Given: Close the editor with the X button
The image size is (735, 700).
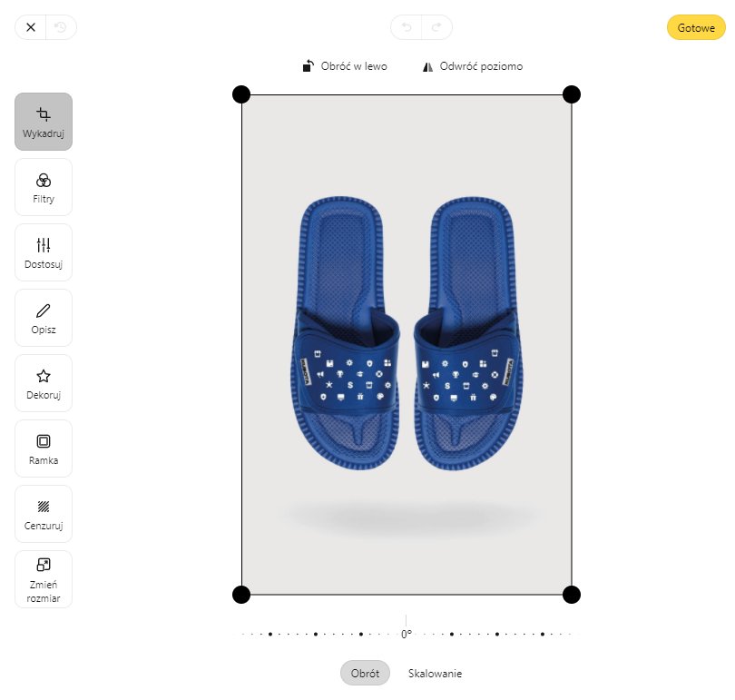Looking at the screenshot, I should [31, 27].
